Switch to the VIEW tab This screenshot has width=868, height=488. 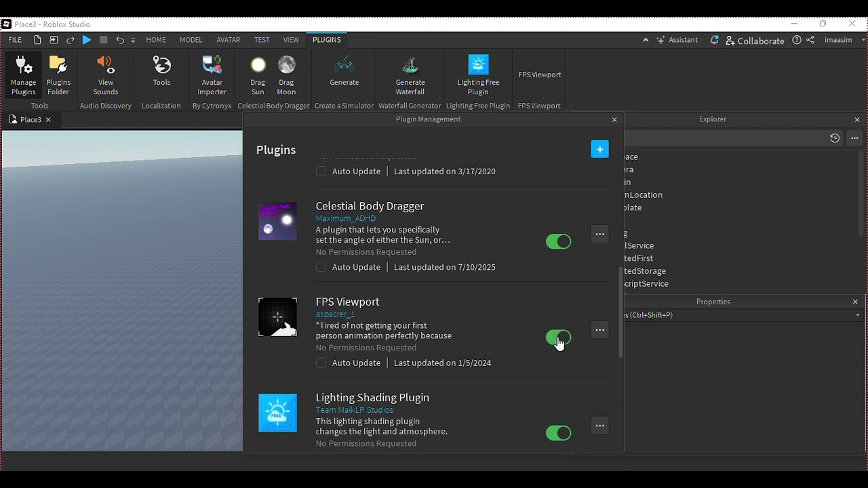(291, 40)
